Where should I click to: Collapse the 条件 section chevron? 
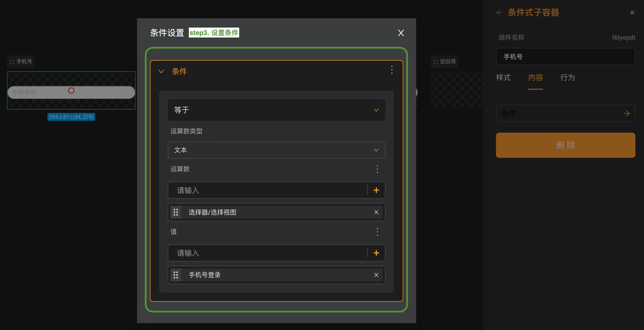162,72
